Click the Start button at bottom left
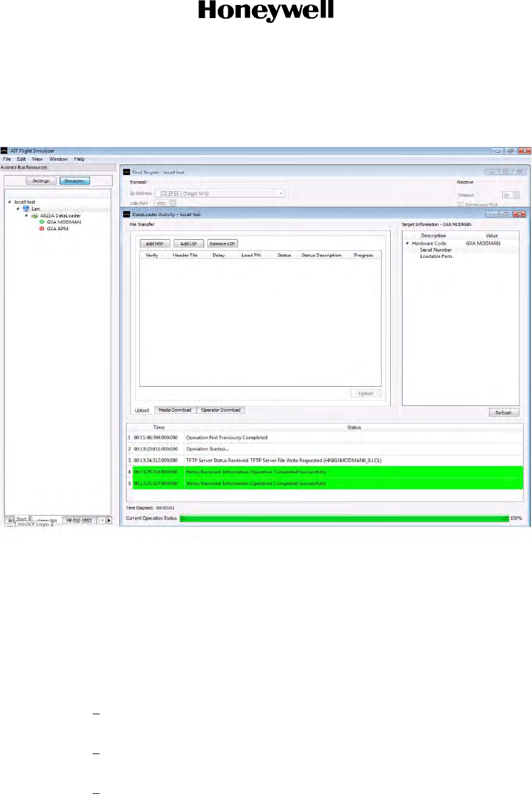532x794 pixels. tap(21, 518)
